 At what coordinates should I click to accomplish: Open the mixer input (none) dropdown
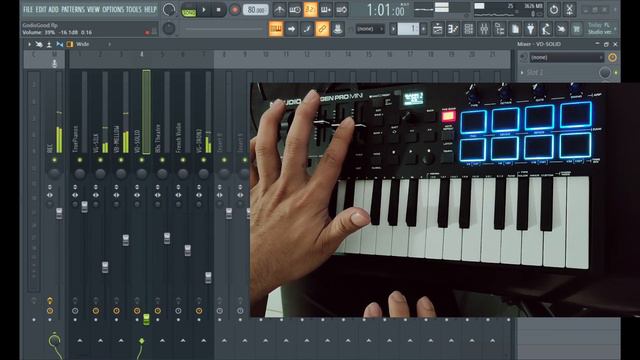(567, 58)
